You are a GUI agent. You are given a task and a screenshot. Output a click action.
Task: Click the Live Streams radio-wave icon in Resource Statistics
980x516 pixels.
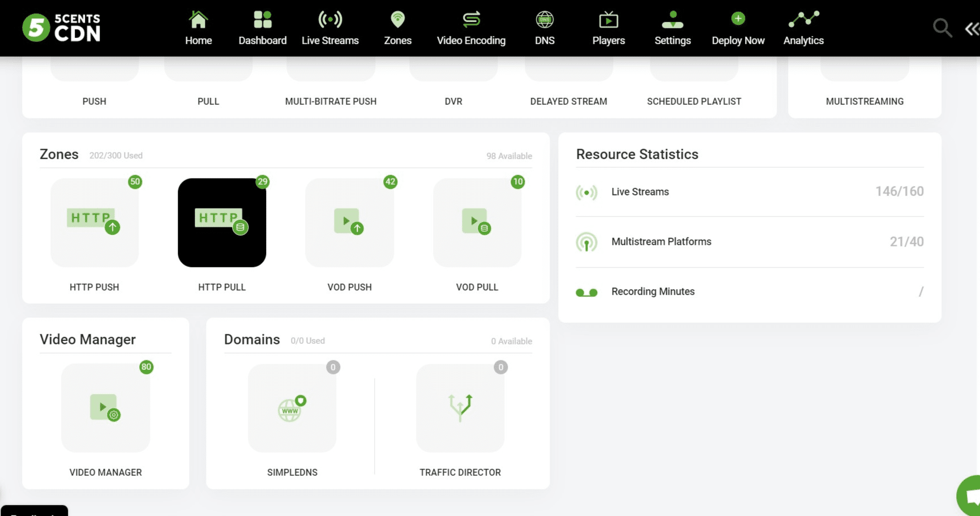587,193
